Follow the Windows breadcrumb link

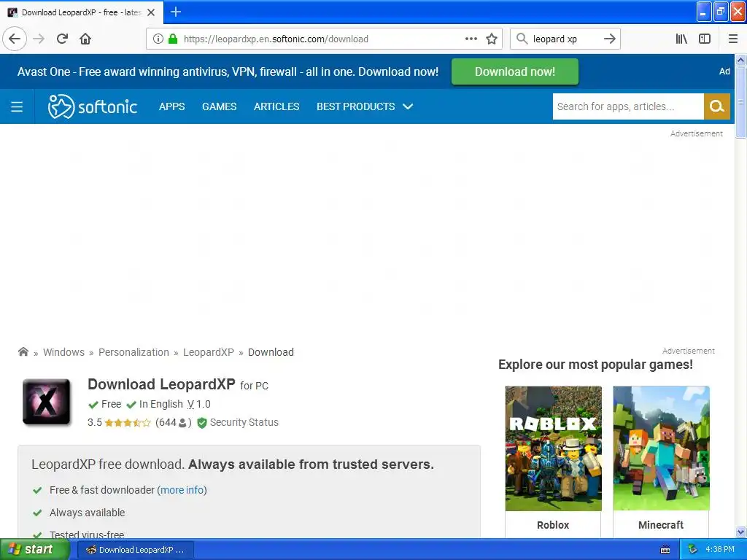(64, 352)
